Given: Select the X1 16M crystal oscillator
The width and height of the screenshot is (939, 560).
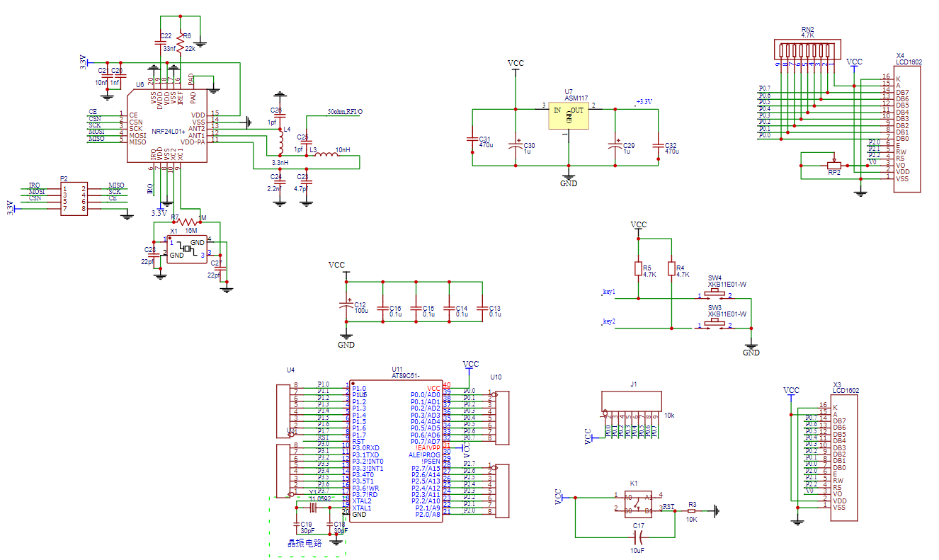Looking at the screenshot, I should (x=187, y=248).
